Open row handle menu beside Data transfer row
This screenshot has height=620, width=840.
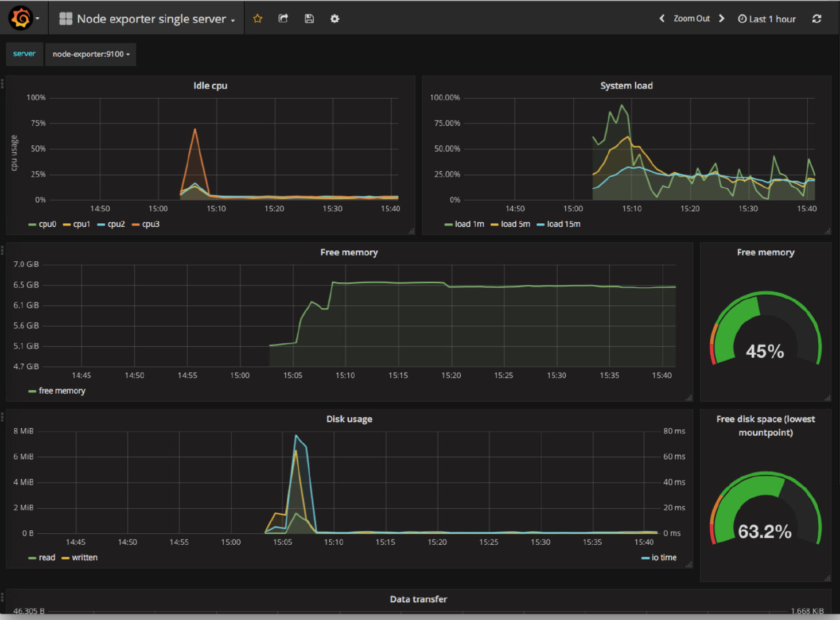click(x=2, y=596)
